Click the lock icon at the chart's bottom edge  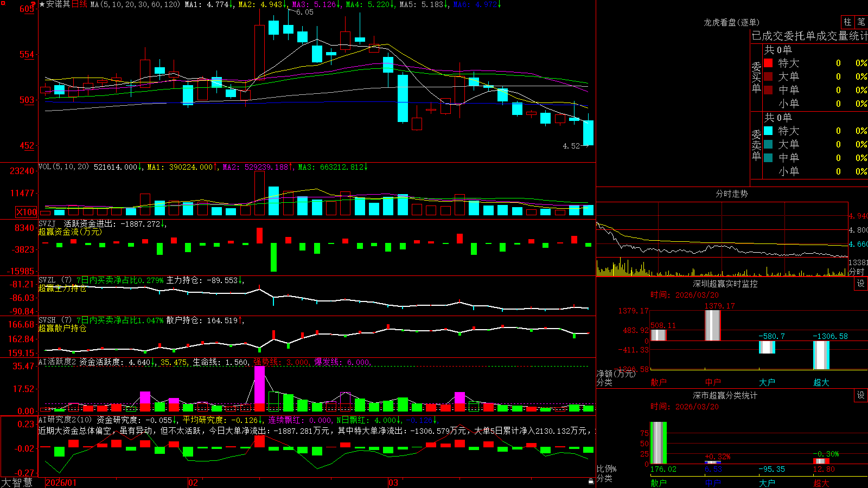tap(591, 481)
